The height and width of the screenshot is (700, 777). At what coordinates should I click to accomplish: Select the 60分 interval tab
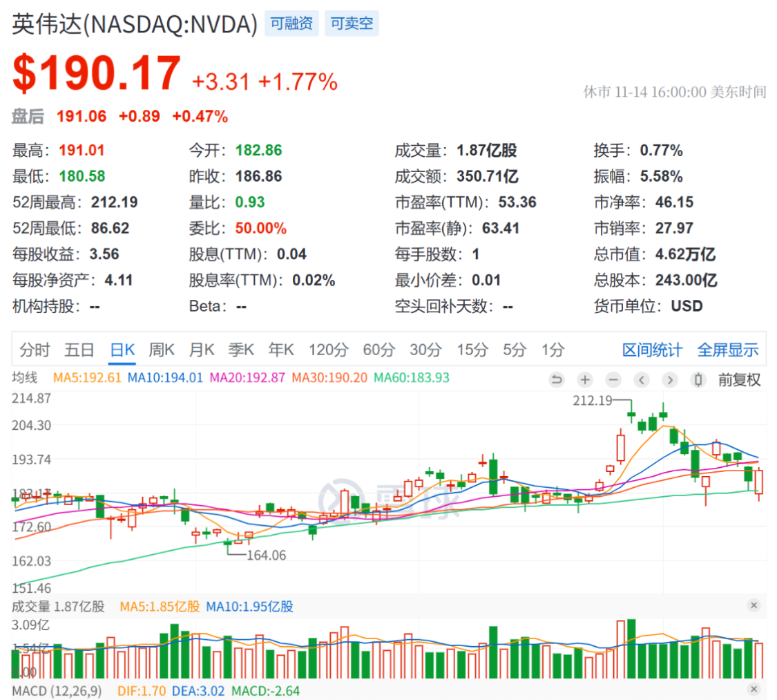click(x=378, y=350)
